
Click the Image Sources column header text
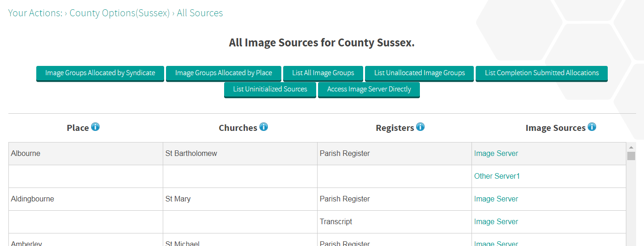tap(556, 128)
